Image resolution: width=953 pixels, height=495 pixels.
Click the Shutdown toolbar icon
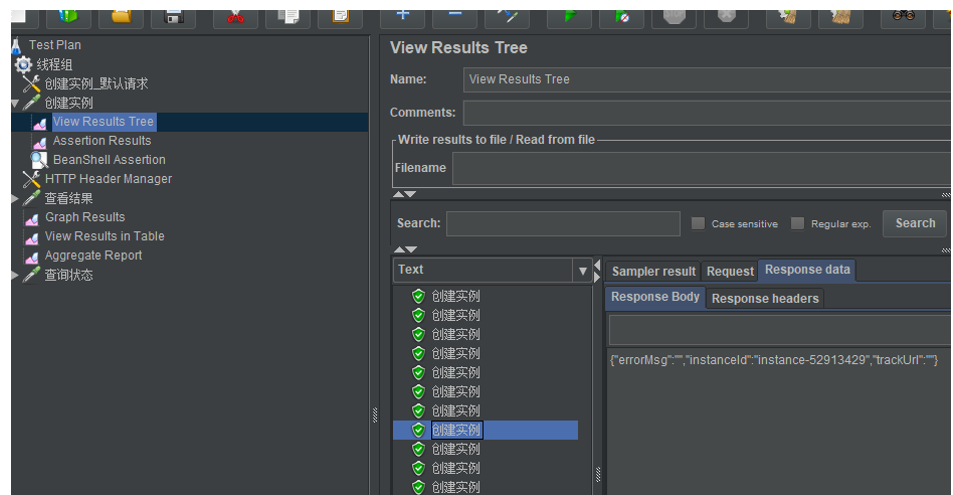(726, 17)
